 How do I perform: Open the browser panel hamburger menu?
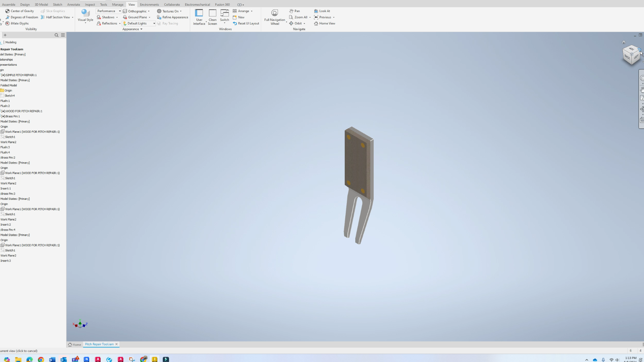pyautogui.click(x=63, y=35)
